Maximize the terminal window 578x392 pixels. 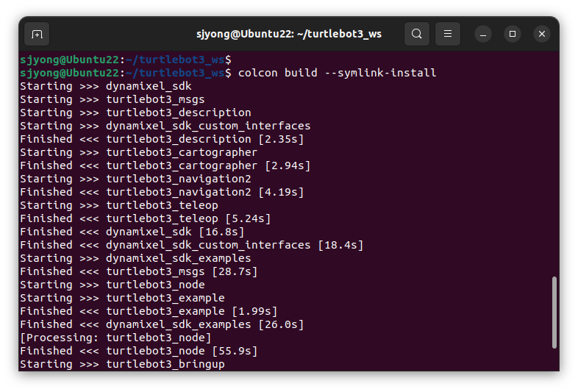coord(513,34)
